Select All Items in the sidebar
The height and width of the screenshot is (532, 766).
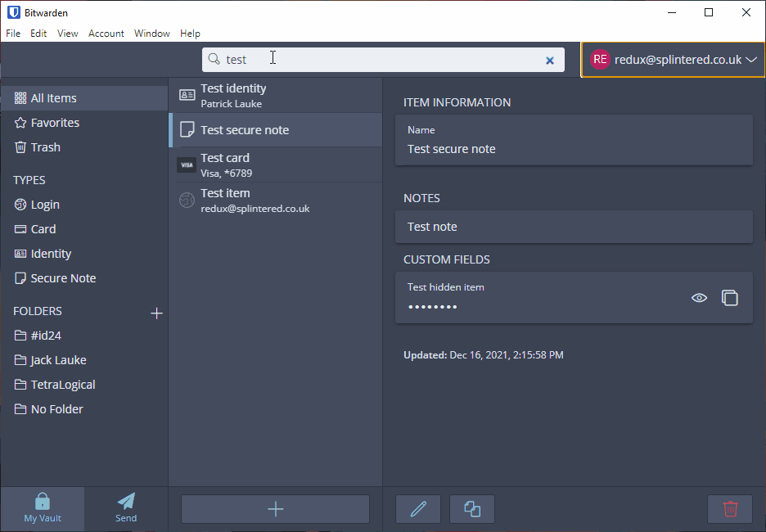point(84,98)
